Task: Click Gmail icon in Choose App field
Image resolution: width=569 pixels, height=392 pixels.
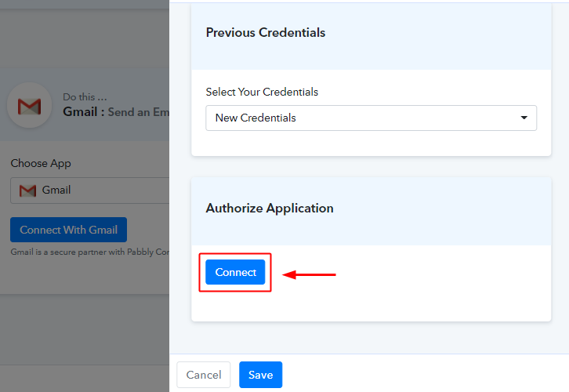Action: 27,191
